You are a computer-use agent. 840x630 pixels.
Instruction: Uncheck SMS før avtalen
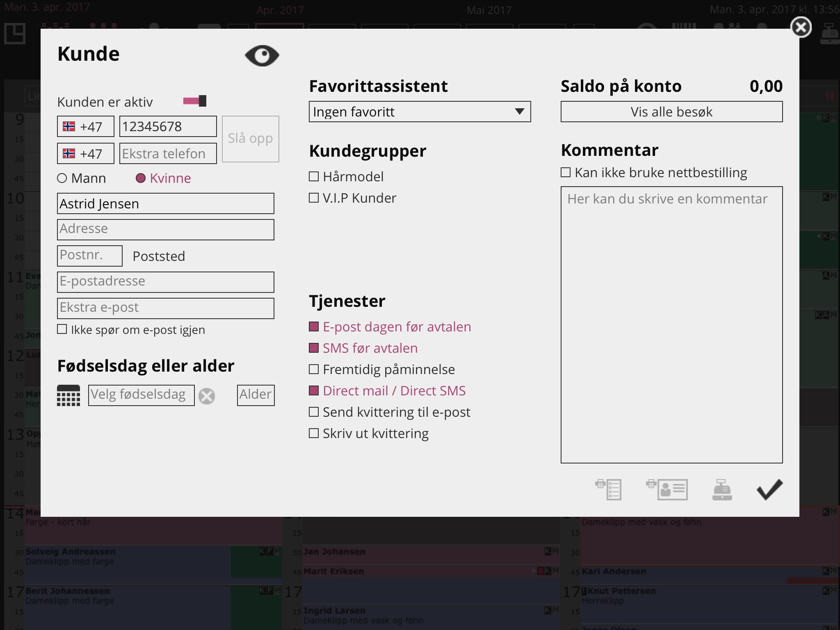(x=363, y=348)
